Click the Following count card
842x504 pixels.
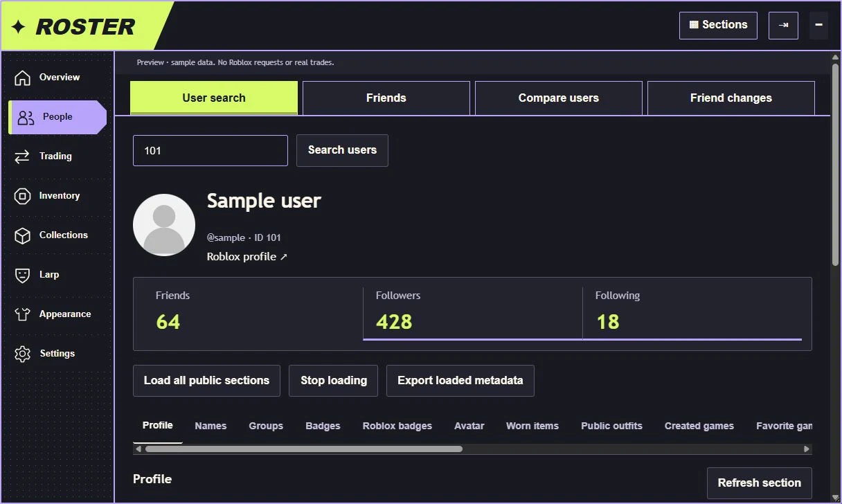tap(692, 313)
